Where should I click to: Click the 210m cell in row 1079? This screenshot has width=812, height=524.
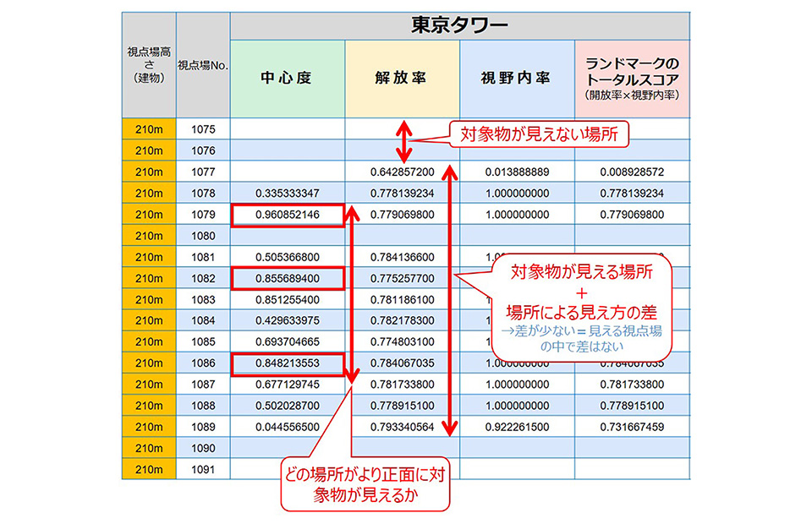[x=149, y=214]
